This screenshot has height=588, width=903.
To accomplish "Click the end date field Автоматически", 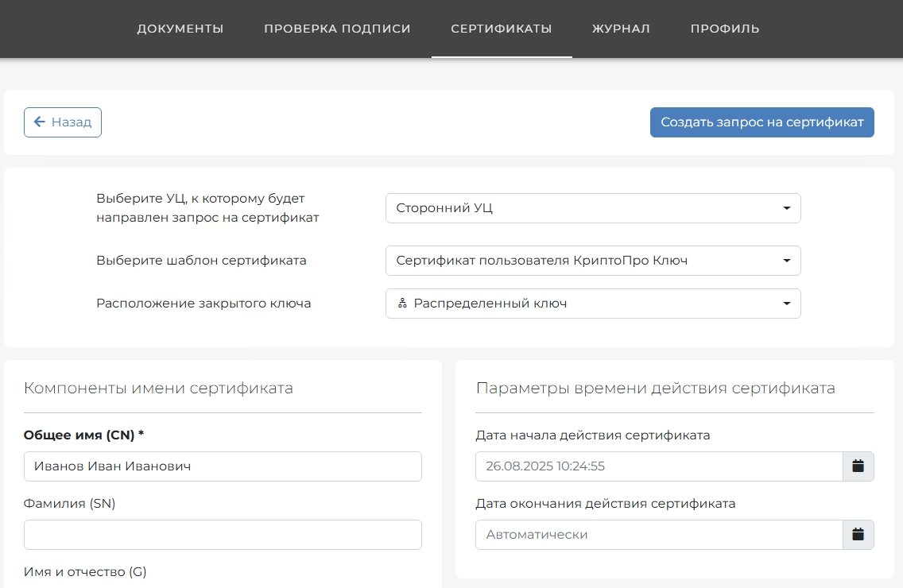I will tap(658, 535).
